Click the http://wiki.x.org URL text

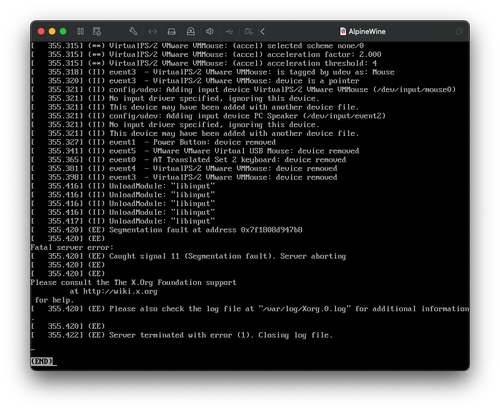click(120, 291)
